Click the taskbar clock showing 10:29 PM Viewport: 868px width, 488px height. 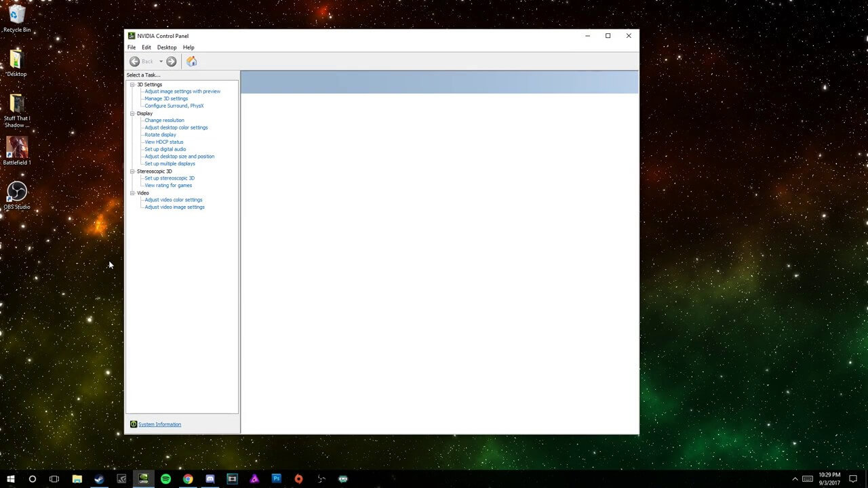click(x=829, y=479)
